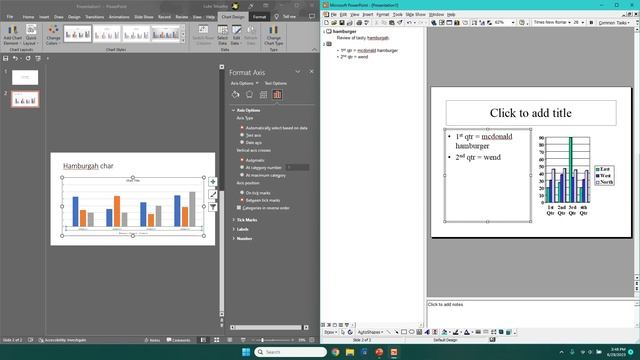Click the Redo icon in quick access toolbar
Viewport: 640px width, 360px height.
click(28, 58)
